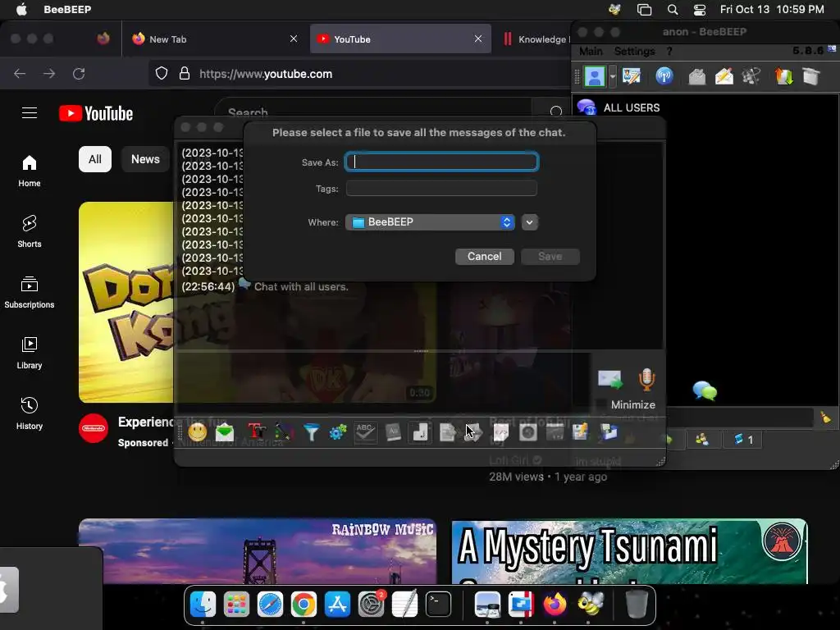Click the dictionary book icon in chat toolbar
Image resolution: width=840 pixels, height=630 pixels.
393,431
